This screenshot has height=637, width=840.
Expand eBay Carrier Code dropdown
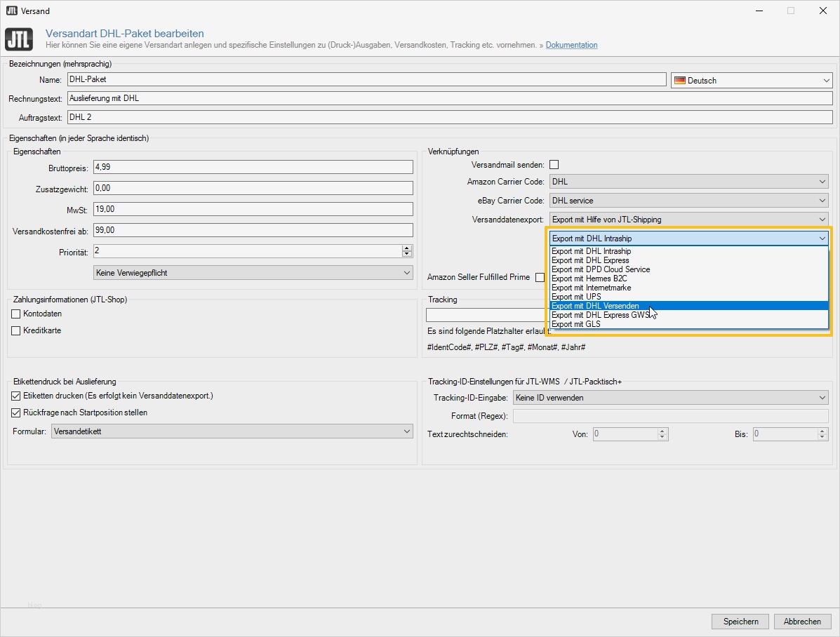click(x=688, y=201)
